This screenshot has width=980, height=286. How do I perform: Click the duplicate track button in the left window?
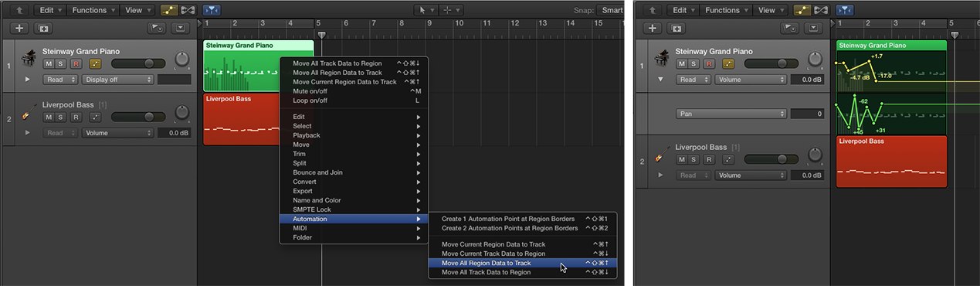42,28
